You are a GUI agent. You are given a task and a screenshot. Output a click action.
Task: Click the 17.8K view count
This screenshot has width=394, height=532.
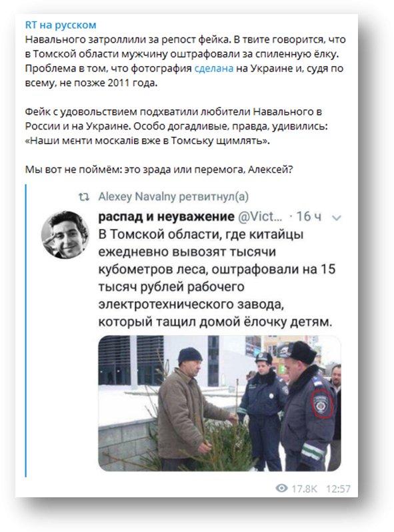tap(304, 489)
